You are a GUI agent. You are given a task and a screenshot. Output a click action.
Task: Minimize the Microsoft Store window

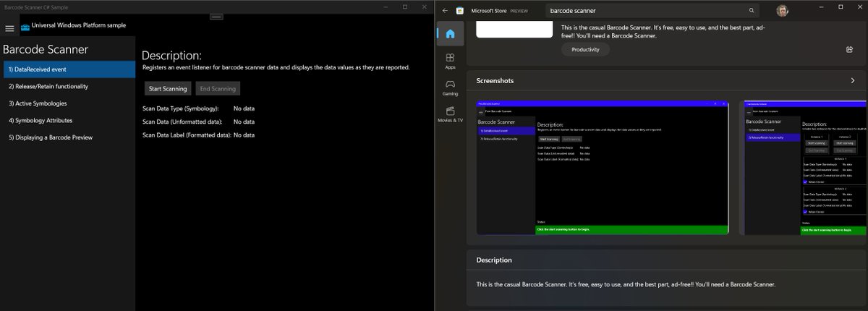(820, 7)
